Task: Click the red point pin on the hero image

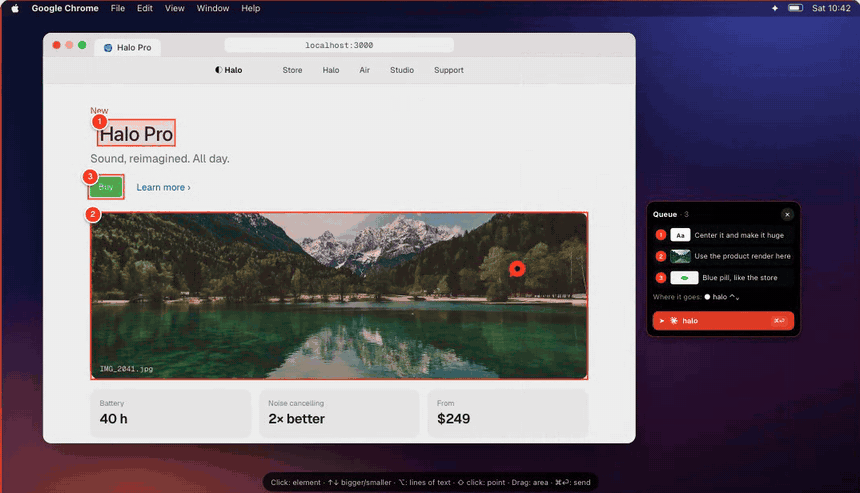Action: (x=517, y=269)
